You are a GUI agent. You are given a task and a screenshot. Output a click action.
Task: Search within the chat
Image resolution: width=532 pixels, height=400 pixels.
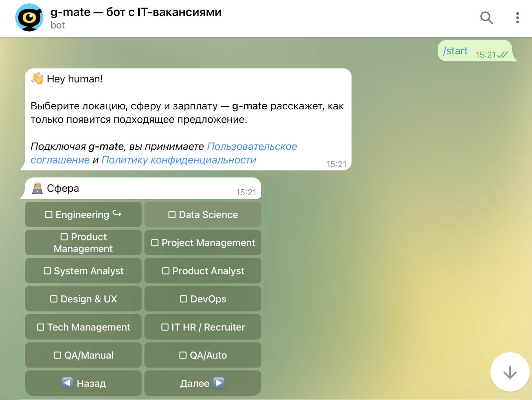[x=486, y=18]
